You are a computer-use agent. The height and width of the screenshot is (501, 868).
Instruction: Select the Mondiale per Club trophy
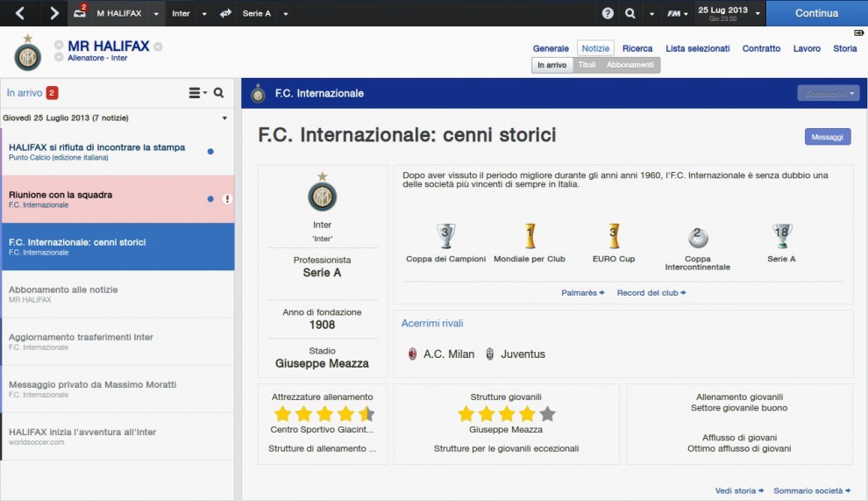click(530, 235)
